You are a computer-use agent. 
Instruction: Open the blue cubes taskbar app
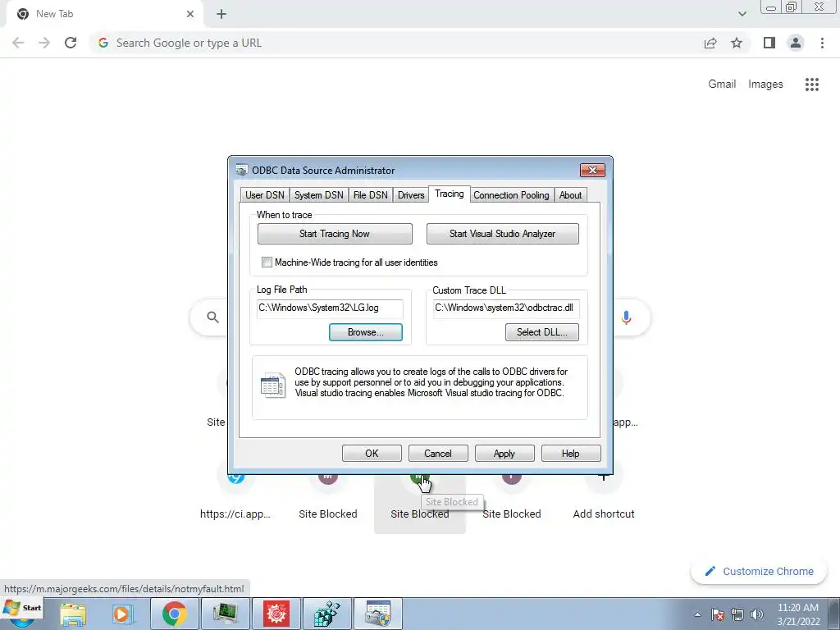[x=326, y=614]
